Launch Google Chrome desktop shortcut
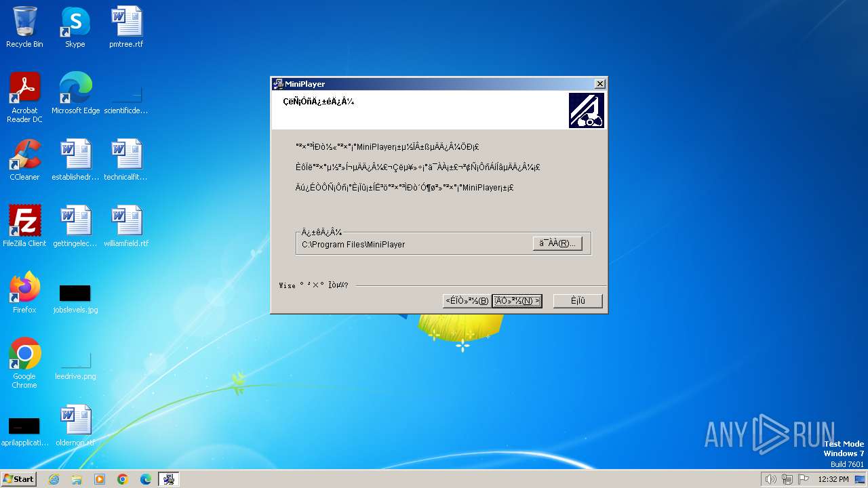The width and height of the screenshot is (868, 488). click(24, 363)
